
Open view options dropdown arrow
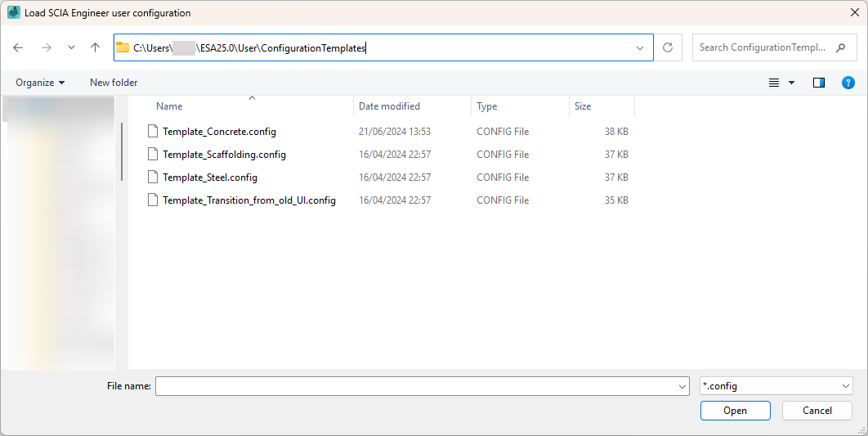[792, 83]
